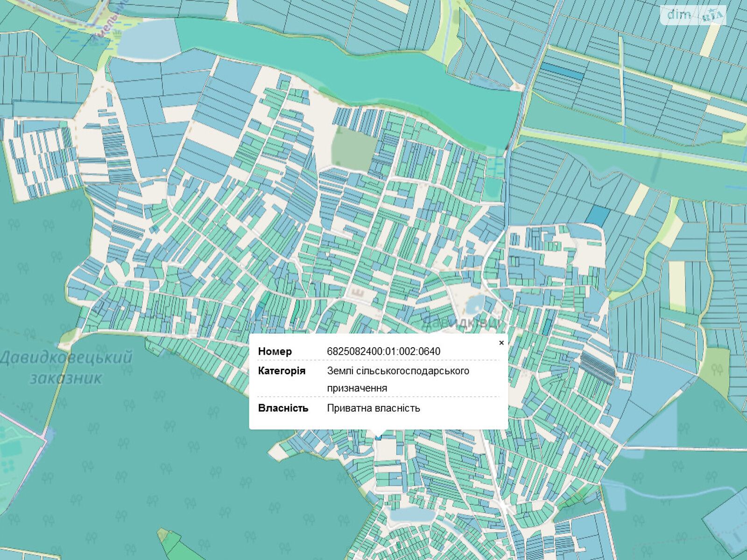The width and height of the screenshot is (747, 560).
Task: Click the Давидковецький заказник map label
Action: coord(66,368)
